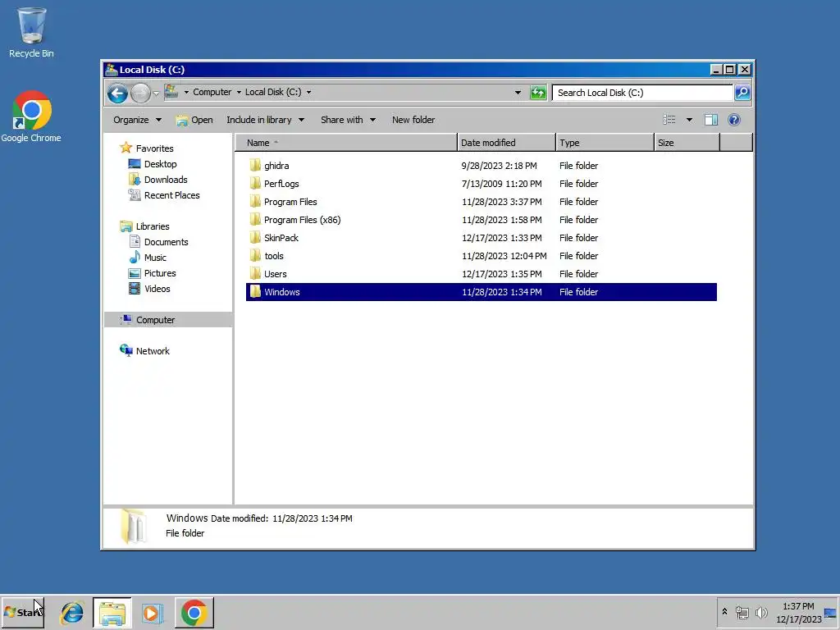
Task: Open Downloads in Favorites
Action: (166, 180)
